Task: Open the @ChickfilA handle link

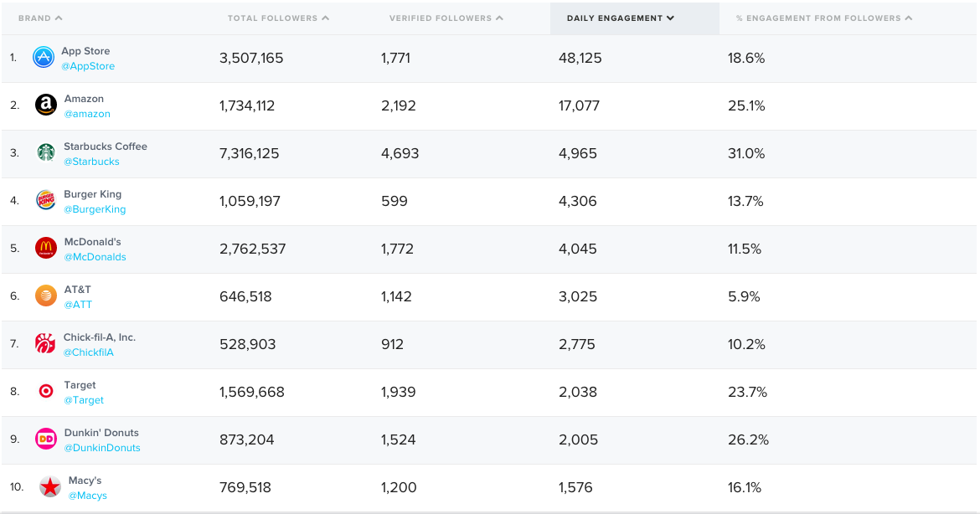Action: click(89, 352)
